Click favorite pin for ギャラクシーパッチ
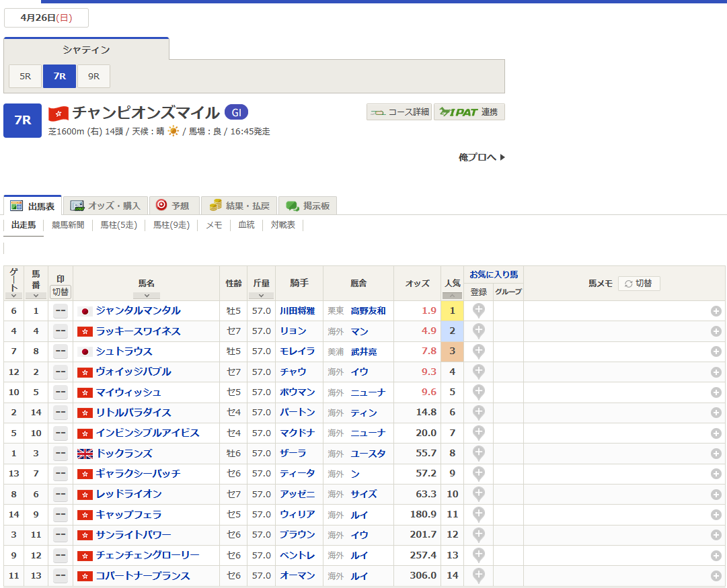 [x=478, y=474]
